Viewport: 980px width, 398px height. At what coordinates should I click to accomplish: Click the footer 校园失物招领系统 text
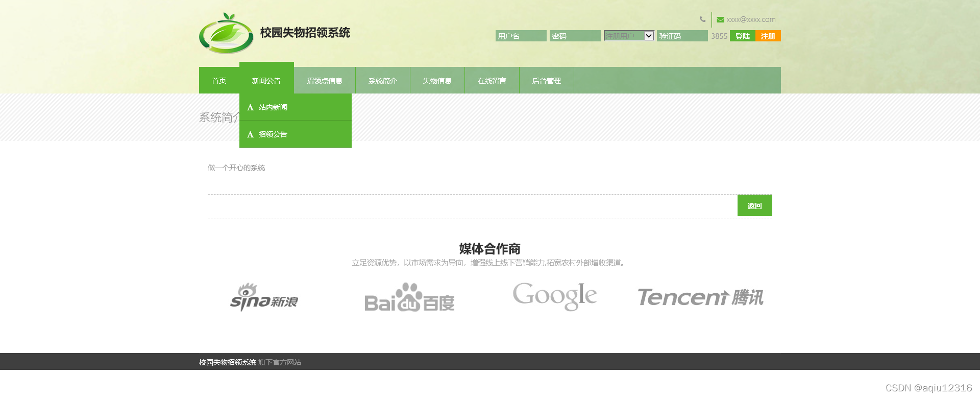228,362
